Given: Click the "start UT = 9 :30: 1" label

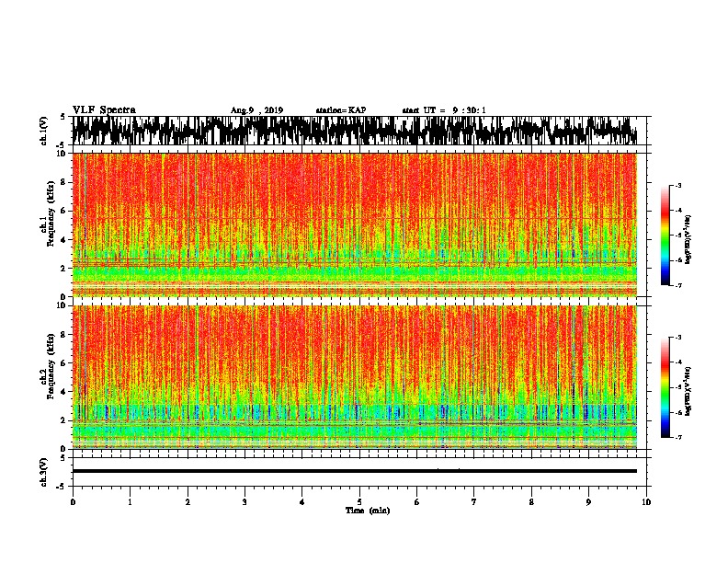Looking at the screenshot, I should point(444,110).
